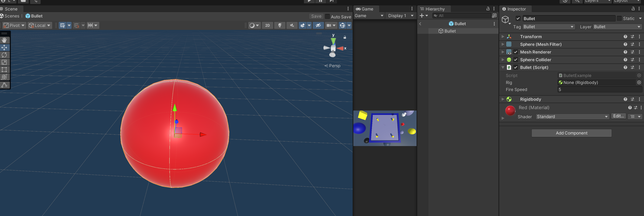Select the Rotate tool
This screenshot has height=216, width=644.
[4, 55]
